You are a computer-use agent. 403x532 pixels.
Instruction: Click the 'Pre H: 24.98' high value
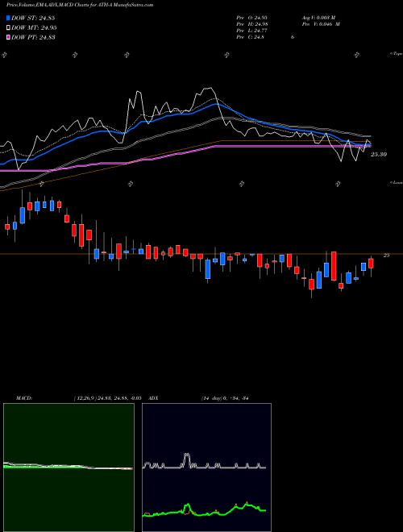[252, 24]
